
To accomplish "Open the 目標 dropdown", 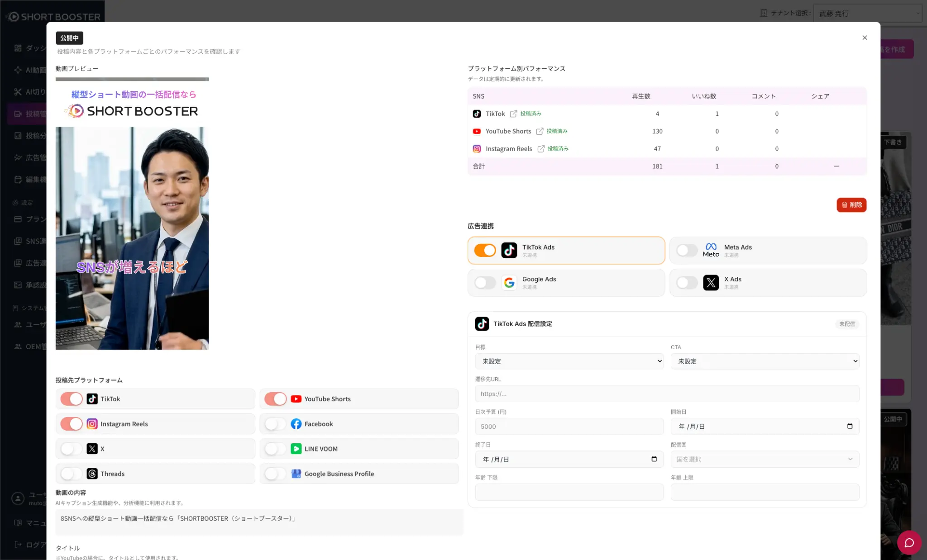I will pyautogui.click(x=569, y=361).
